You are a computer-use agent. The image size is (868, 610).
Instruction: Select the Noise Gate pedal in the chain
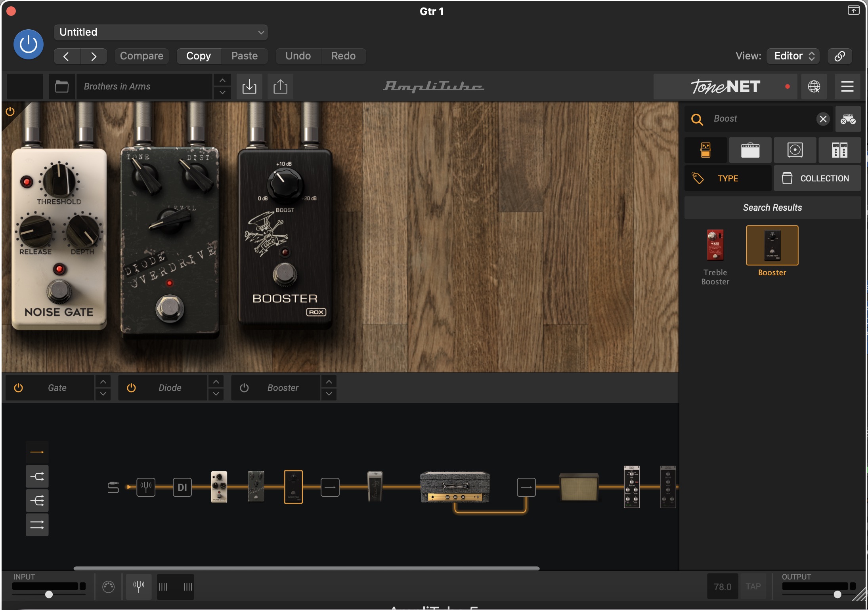(x=219, y=487)
